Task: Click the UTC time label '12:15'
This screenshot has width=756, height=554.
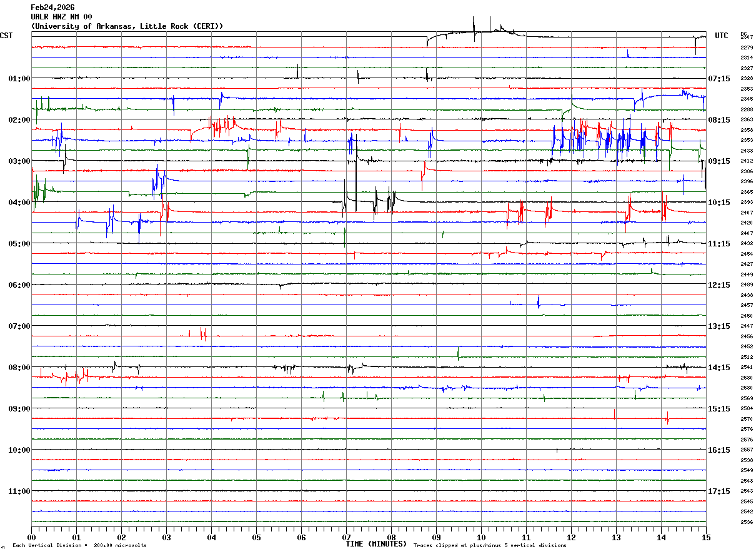Action: [x=719, y=285]
